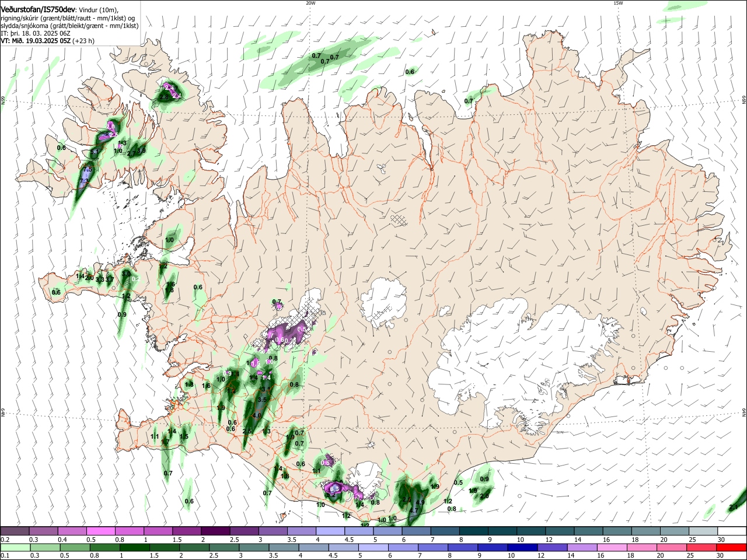Select the white snow swatch at 30
Viewport: 747px width, 560px height.
click(x=731, y=531)
